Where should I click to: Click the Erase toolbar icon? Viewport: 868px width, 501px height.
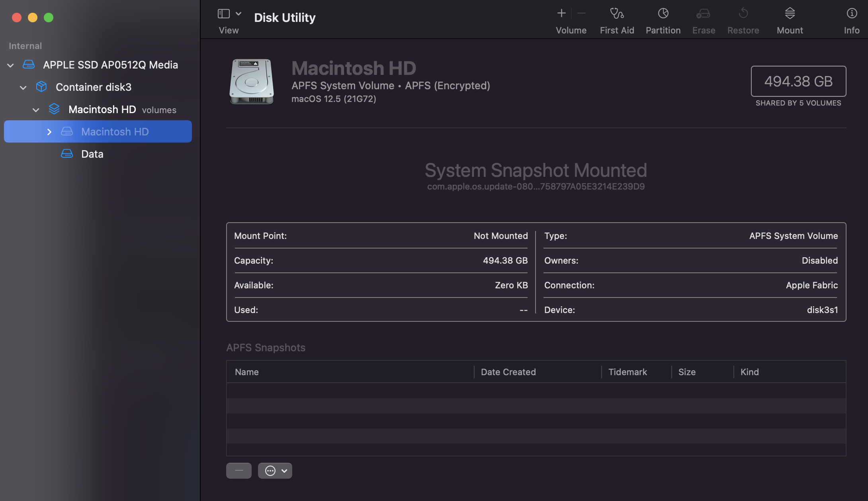(703, 14)
